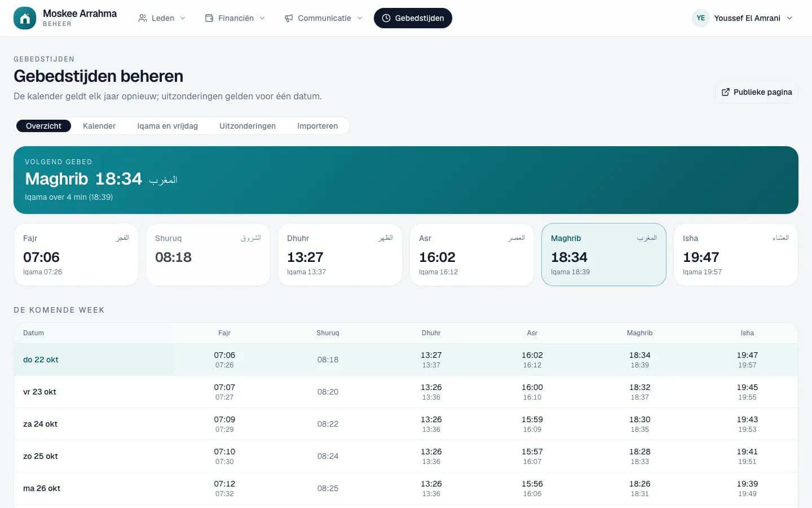Screen dimensions: 812x508
Task: Click the 'ma 26 okt' row date
Action: click(42, 488)
